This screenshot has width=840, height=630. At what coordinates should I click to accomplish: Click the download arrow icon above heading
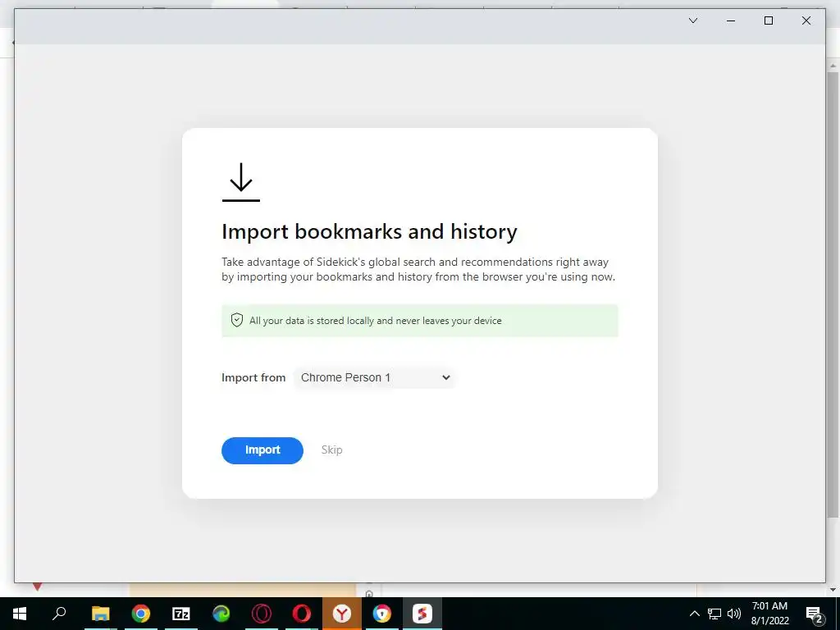241,182
